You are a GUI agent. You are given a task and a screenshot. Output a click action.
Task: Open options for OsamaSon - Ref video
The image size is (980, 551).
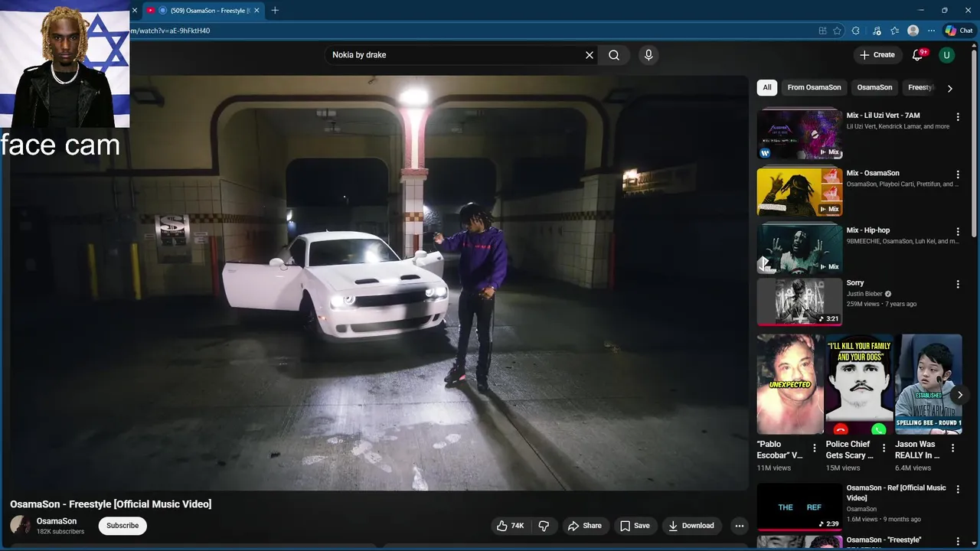(x=957, y=489)
